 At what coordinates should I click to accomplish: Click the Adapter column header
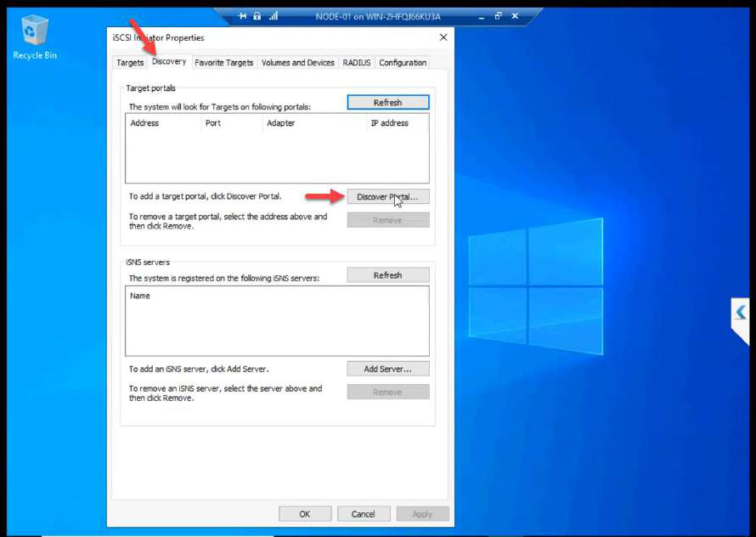(315, 123)
